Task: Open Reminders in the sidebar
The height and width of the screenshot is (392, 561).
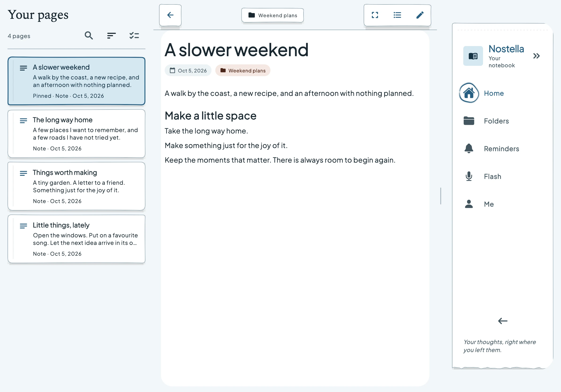Action: 503,149
